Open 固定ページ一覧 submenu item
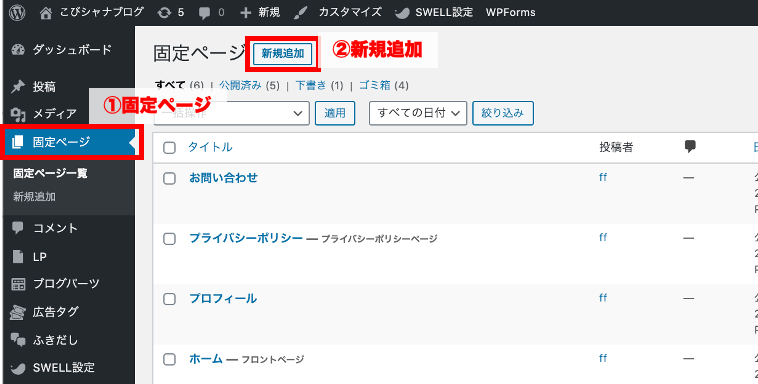 pyautogui.click(x=50, y=173)
